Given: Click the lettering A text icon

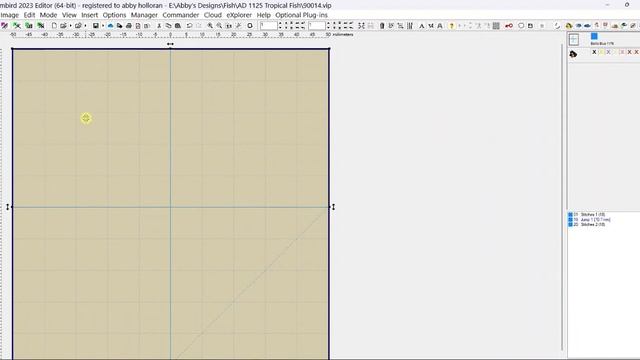Looking at the screenshot, I should [x=422, y=26].
